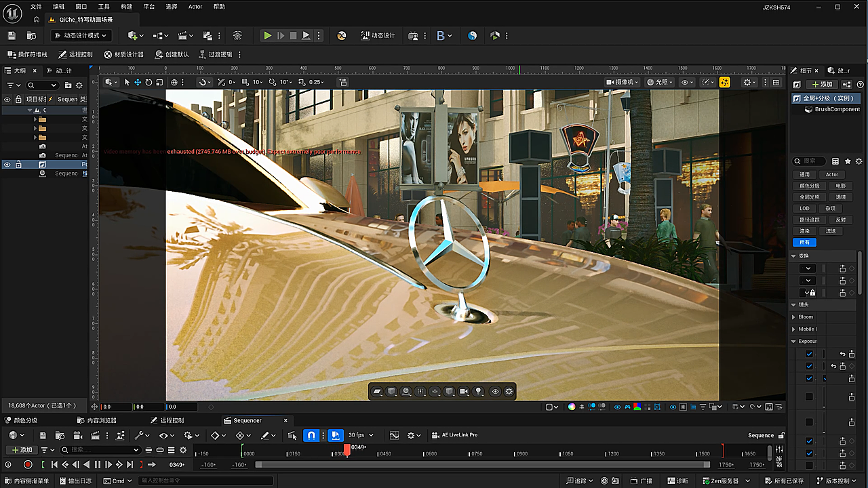Select the 全局光照 filter button
868x488 pixels.
pos(810,197)
